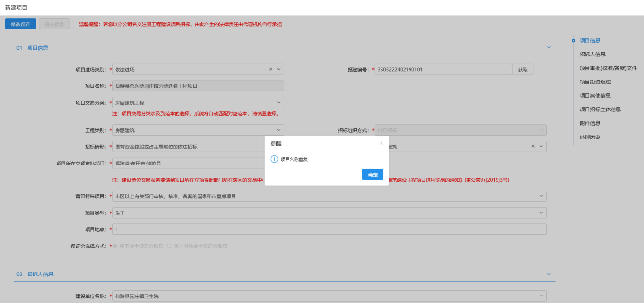Collapse the 02 招标人信息 section chevron
This screenshot has width=644, height=303.
tap(549, 274)
